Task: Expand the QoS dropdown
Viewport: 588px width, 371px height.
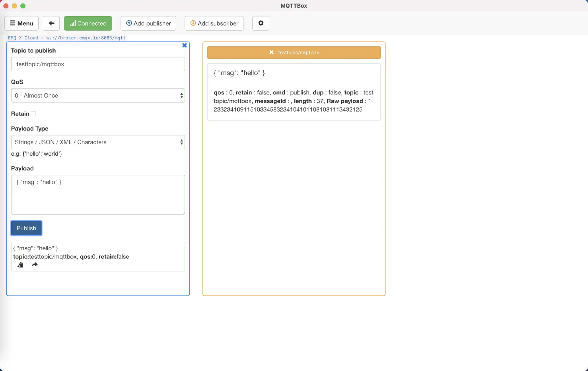Action: point(98,96)
